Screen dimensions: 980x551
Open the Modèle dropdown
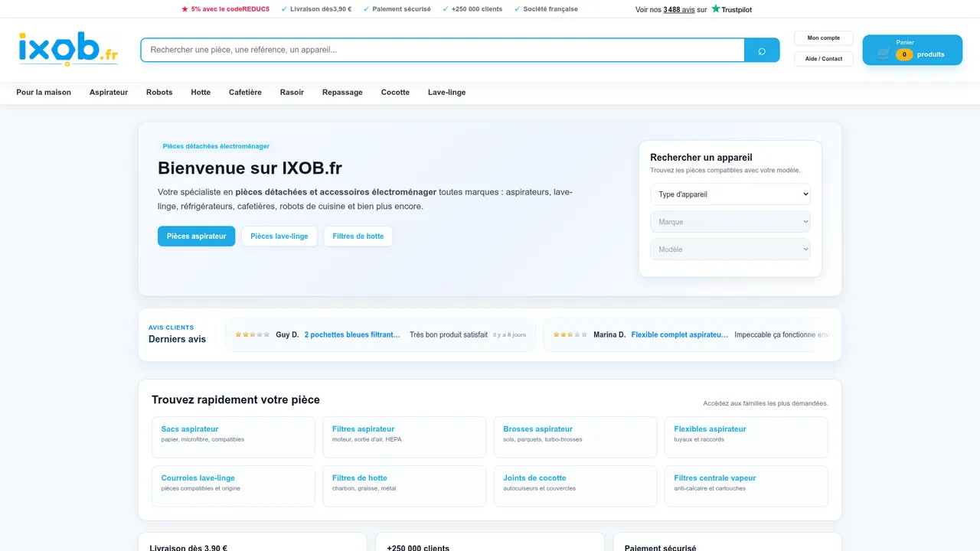(x=730, y=249)
